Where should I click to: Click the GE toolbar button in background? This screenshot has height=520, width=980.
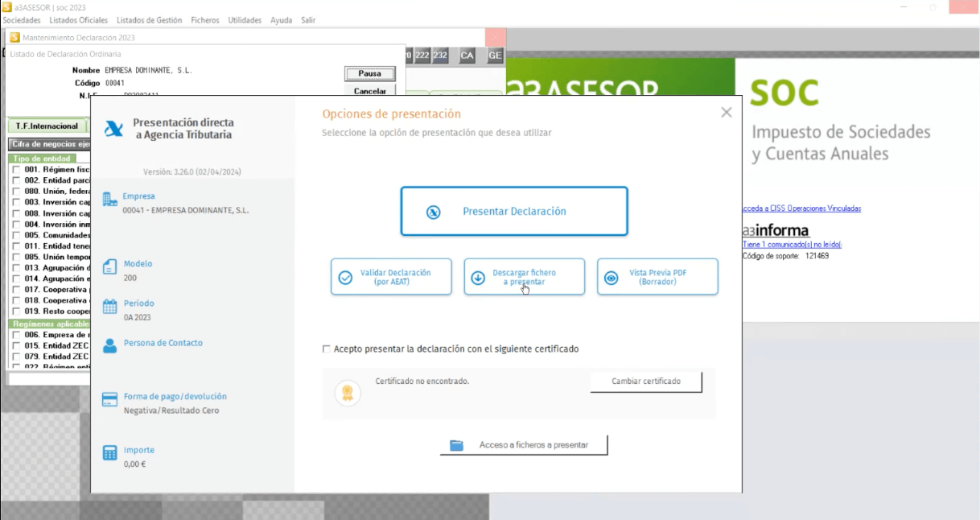coord(495,56)
